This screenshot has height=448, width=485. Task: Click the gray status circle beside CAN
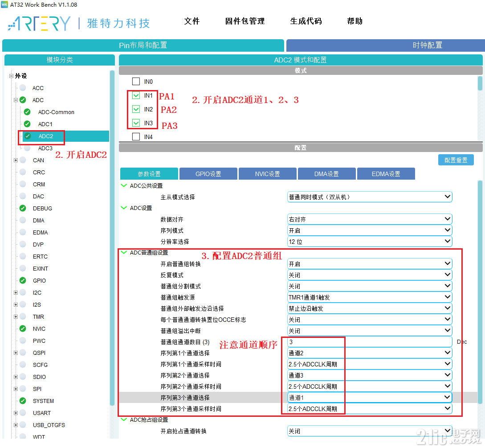(x=23, y=160)
